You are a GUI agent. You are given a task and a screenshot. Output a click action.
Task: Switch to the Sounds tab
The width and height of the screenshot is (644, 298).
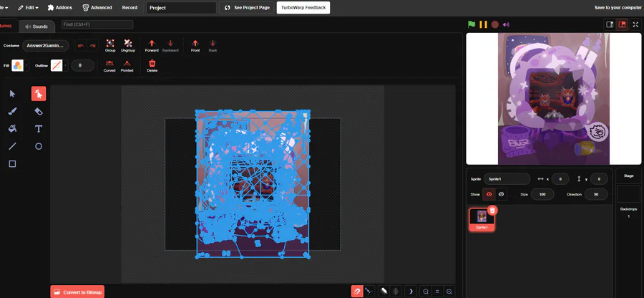click(x=36, y=27)
